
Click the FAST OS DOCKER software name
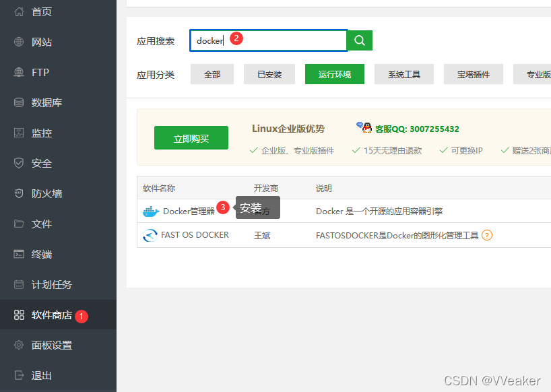pyautogui.click(x=195, y=235)
